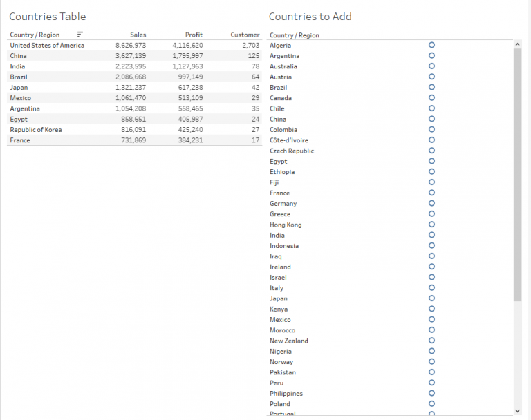Image resolution: width=531 pixels, height=420 pixels.
Task: Select the circle next to Algeria
Action: [431, 45]
